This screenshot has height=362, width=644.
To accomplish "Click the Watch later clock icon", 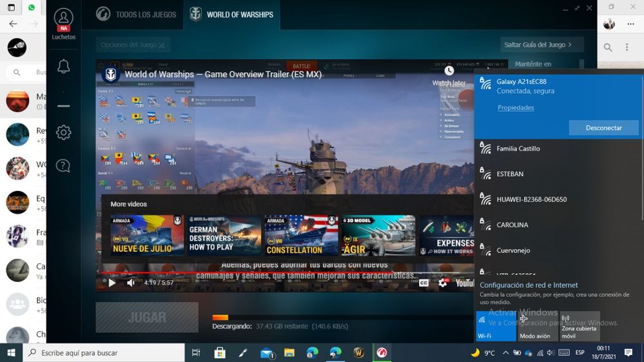I will (x=449, y=70).
